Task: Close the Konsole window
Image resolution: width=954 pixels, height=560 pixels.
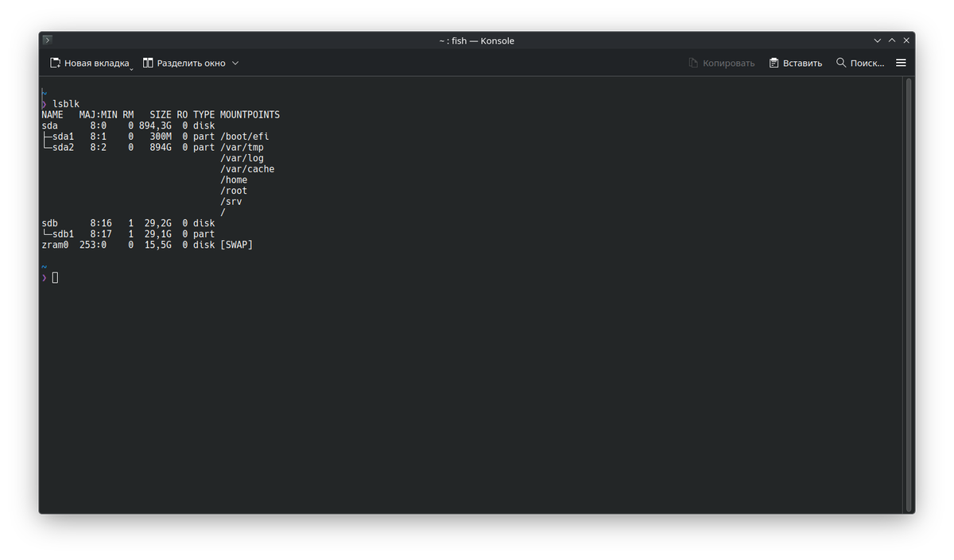Action: click(906, 41)
